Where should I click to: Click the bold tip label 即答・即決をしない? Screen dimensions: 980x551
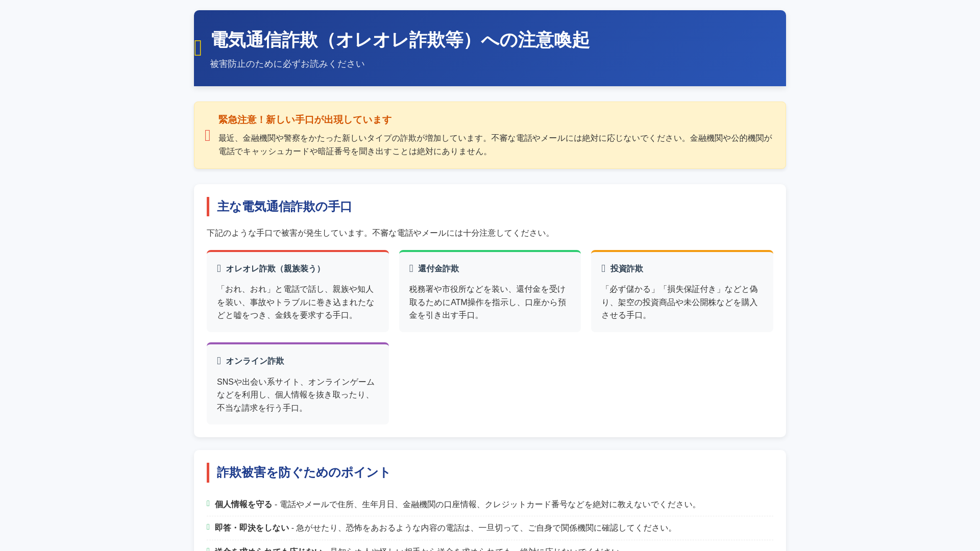[x=252, y=528]
